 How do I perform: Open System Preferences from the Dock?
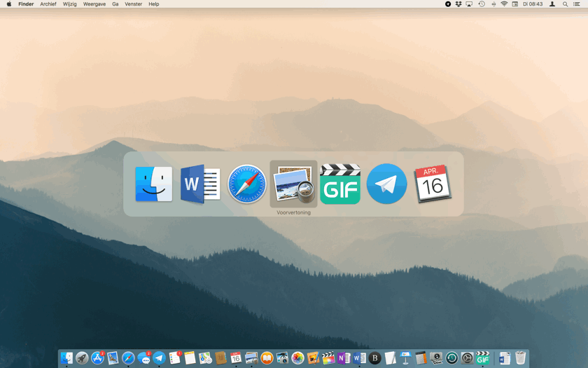pos(468,358)
